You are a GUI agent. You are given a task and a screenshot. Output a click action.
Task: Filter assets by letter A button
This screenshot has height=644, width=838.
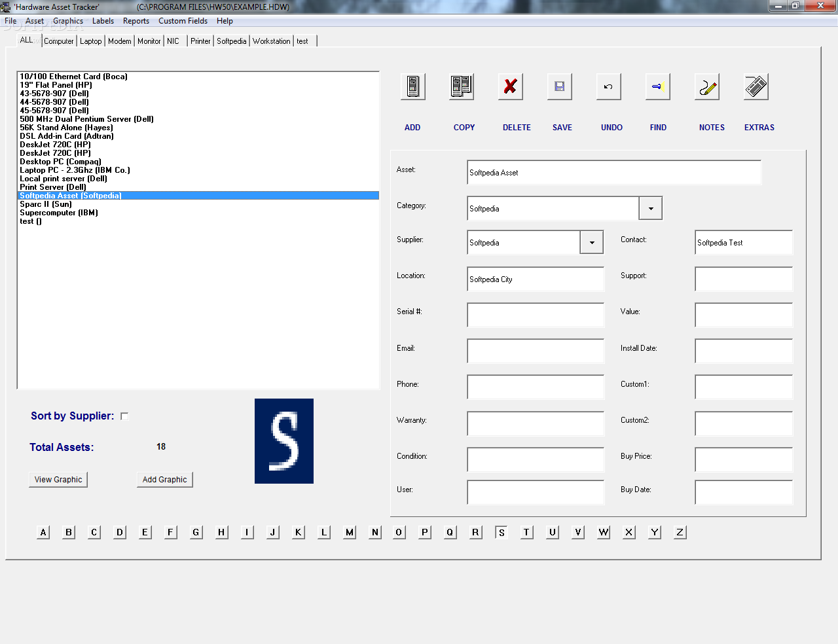click(43, 532)
